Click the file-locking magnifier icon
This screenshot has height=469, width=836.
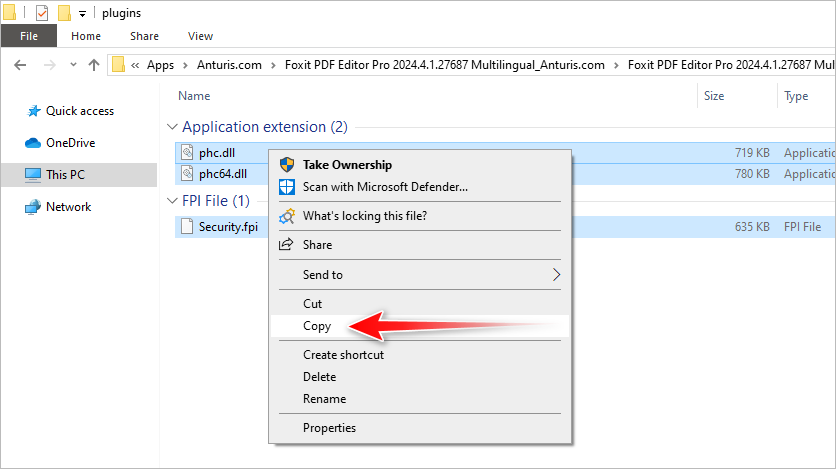[x=287, y=216]
